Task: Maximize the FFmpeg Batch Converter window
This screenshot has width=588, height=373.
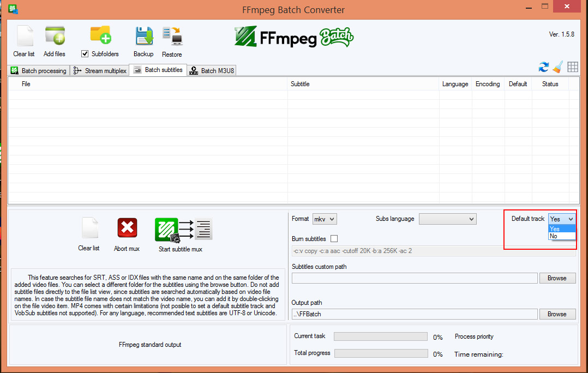Action: pos(545,7)
